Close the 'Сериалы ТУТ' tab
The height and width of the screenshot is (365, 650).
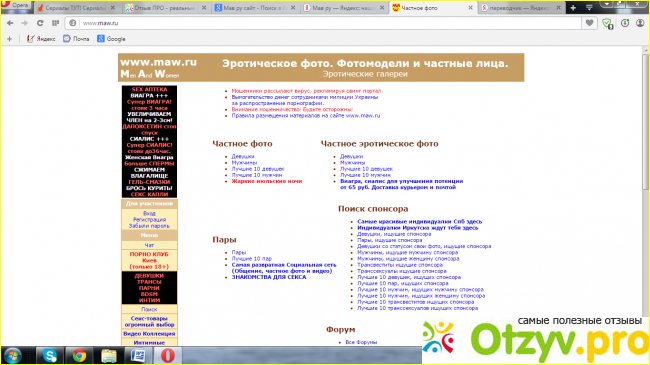113,8
